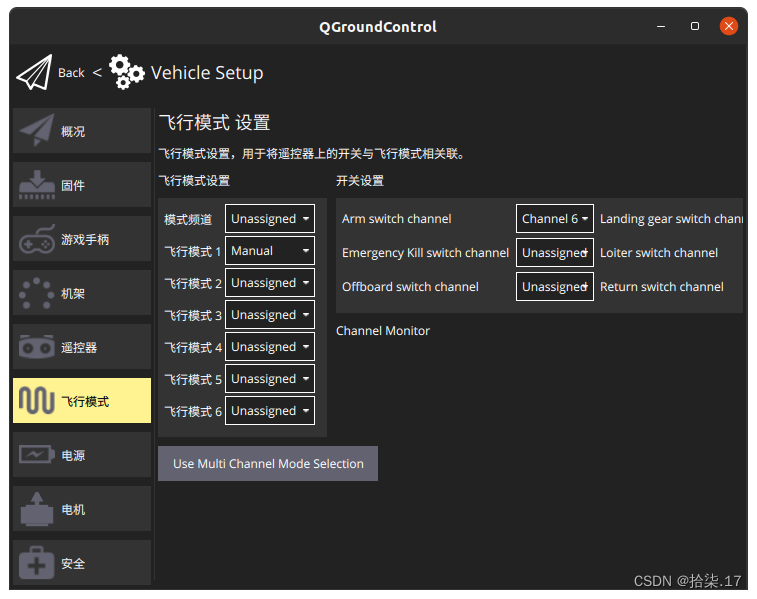
Task: Switch to the 飞行模式 sidebar tab
Action: click(82, 401)
